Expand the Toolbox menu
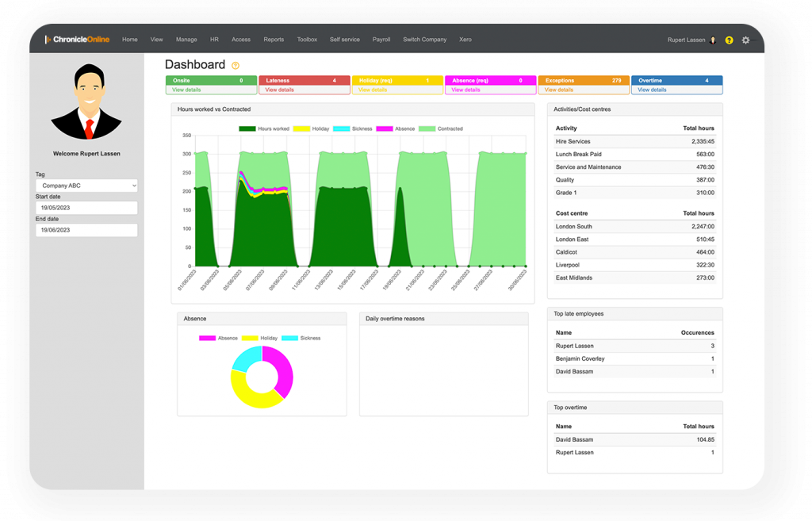The image size is (812, 521). tap(307, 40)
